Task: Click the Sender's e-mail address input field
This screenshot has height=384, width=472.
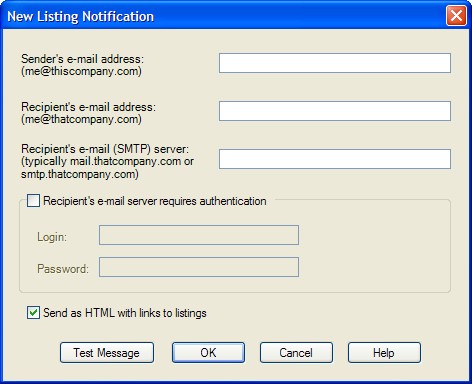Action: 335,63
